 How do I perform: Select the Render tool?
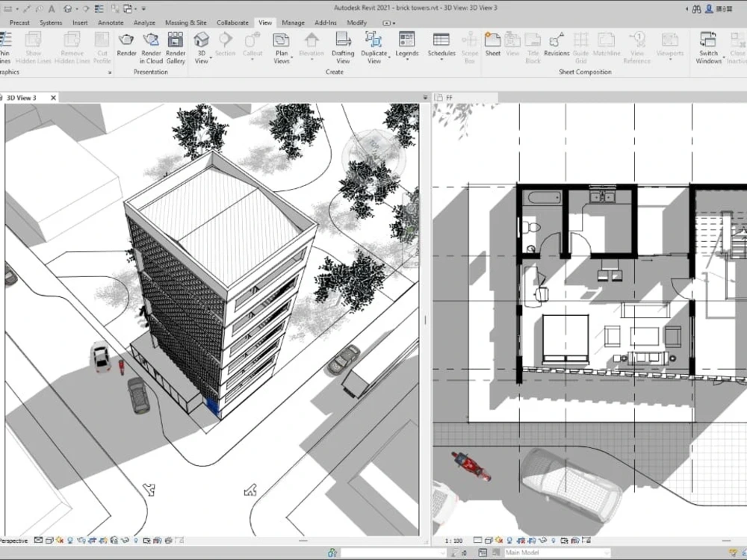pyautogui.click(x=127, y=45)
